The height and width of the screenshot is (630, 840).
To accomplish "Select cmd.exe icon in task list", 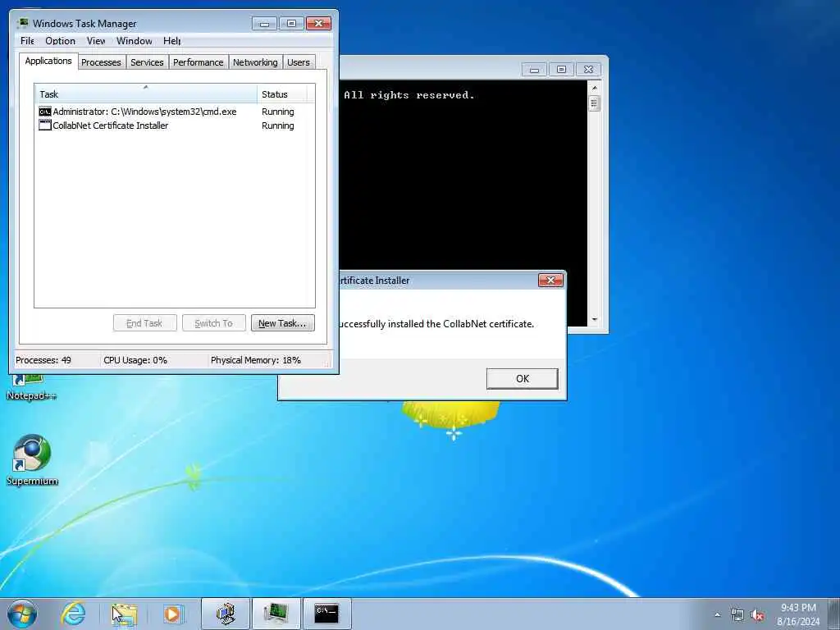I will tap(45, 112).
